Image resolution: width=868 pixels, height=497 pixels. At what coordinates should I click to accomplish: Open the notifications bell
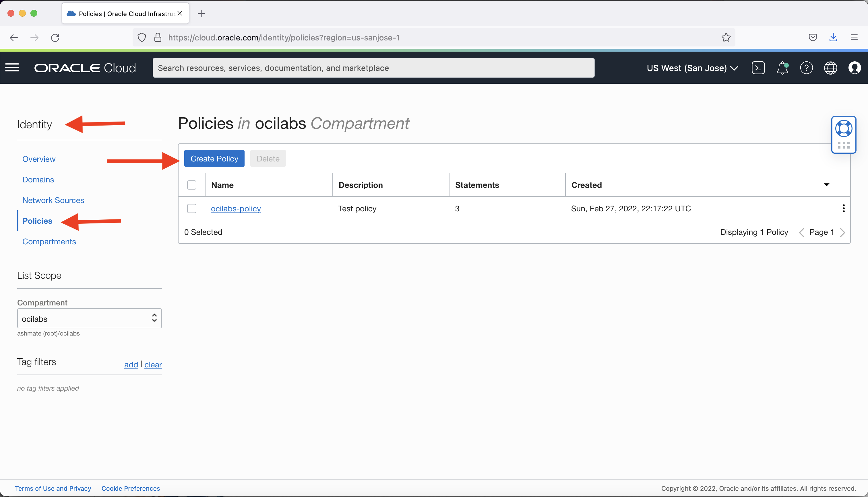[x=782, y=68]
